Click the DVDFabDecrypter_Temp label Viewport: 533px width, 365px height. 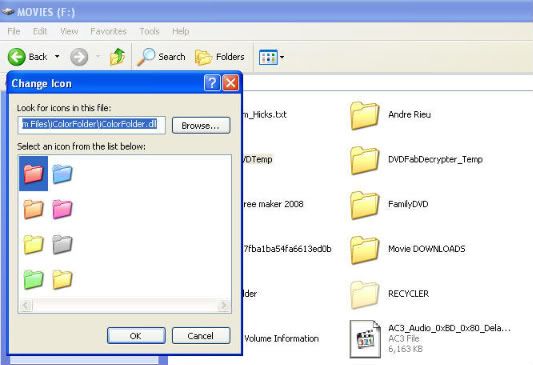click(435, 159)
